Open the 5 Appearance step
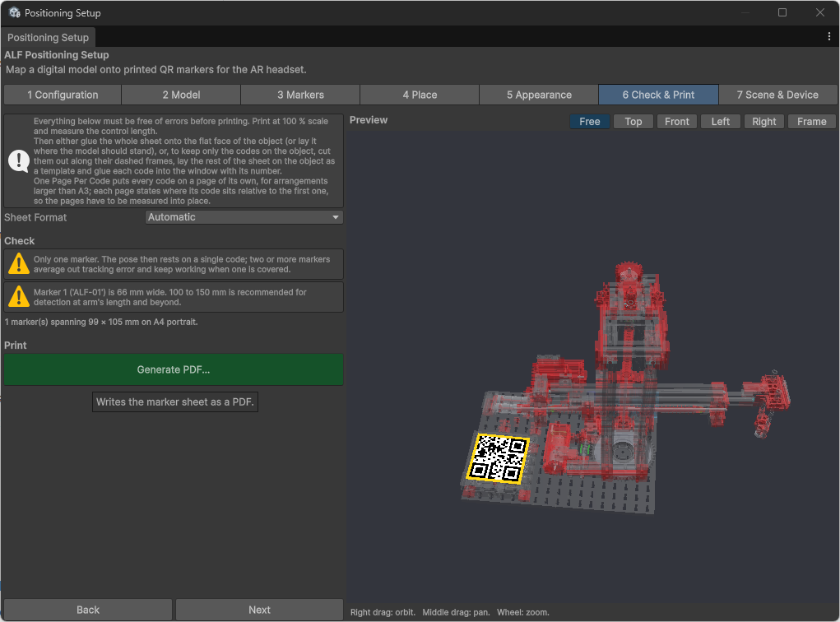Screen dimensions: 840x622 point(539,95)
